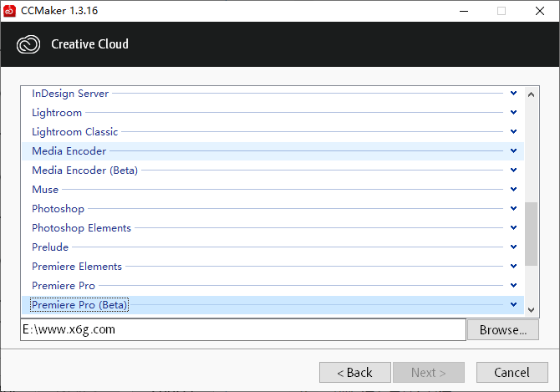
Task: Click the Creative Cloud logo icon
Action: click(x=29, y=44)
